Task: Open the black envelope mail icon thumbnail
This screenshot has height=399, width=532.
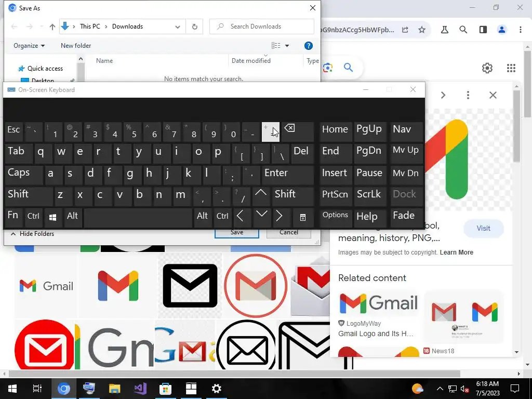Action: [190, 286]
